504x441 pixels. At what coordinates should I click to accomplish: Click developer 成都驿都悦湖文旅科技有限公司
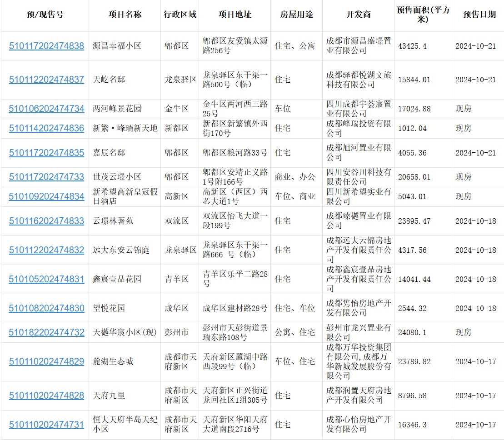[359, 80]
